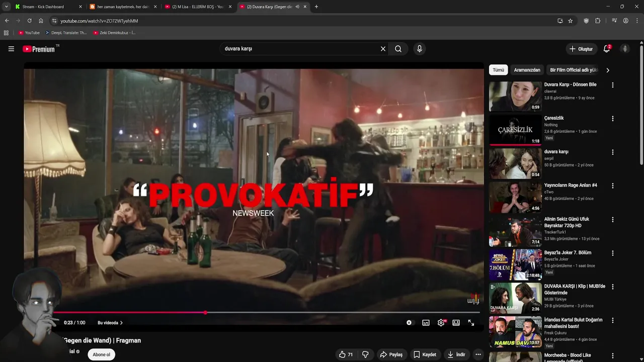This screenshot has width=644, height=362.
Task: Open Chrome three-dot menu
Action: [x=637, y=21]
